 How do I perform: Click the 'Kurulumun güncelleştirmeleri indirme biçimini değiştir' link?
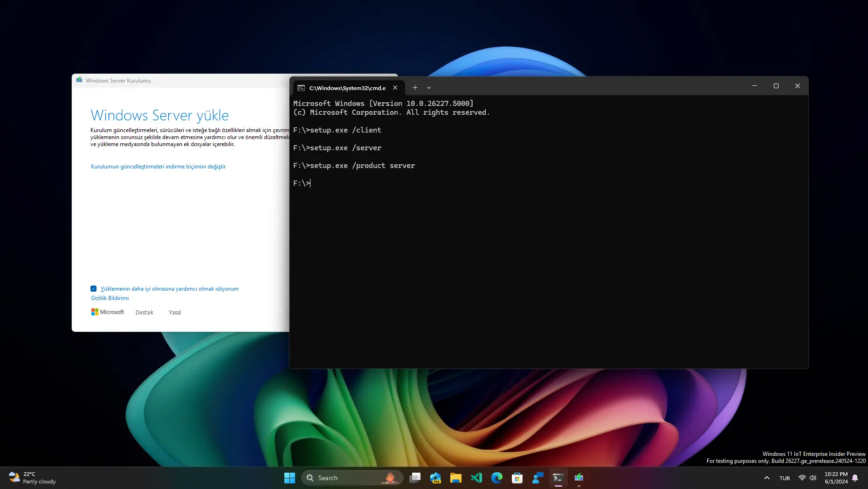(158, 167)
